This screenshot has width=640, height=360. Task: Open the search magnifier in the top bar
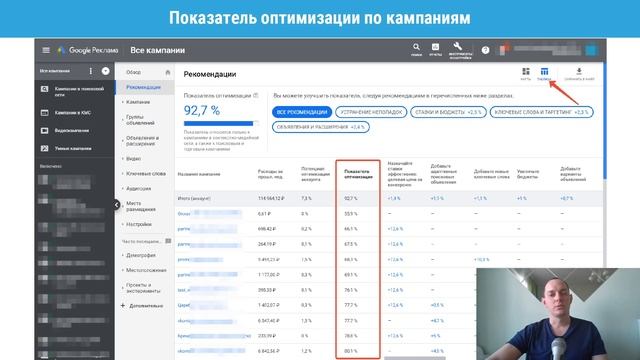click(x=416, y=49)
